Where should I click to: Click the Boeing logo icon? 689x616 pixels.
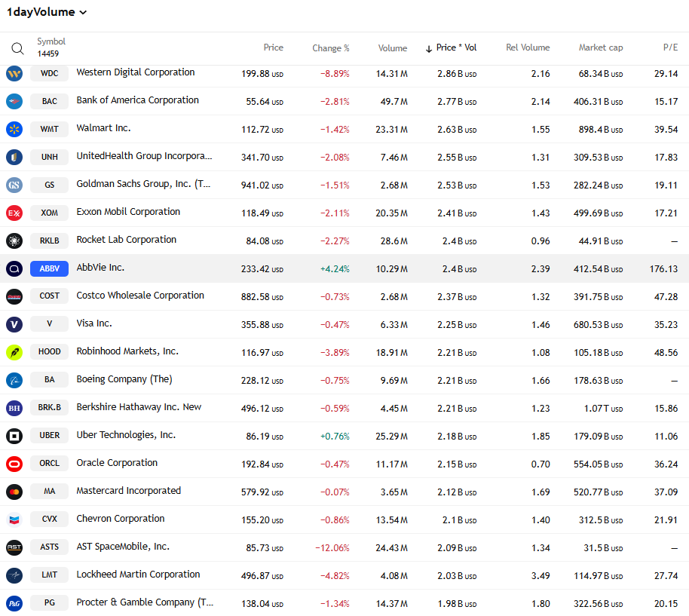[x=14, y=380]
